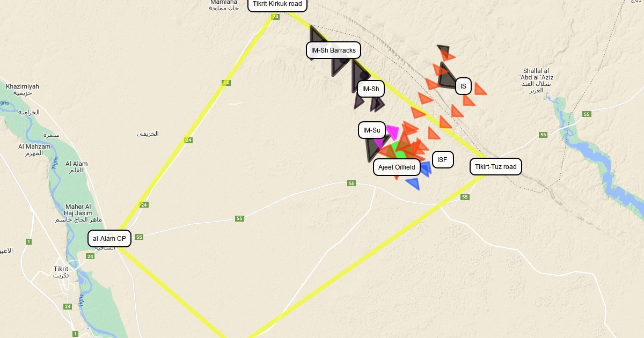Click the IS map label
This screenshot has height=338, width=644.
(463, 86)
